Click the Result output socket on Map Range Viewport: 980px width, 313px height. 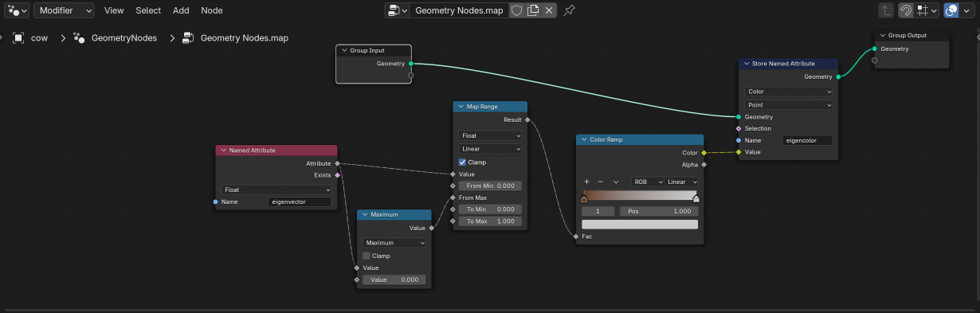[x=527, y=119]
